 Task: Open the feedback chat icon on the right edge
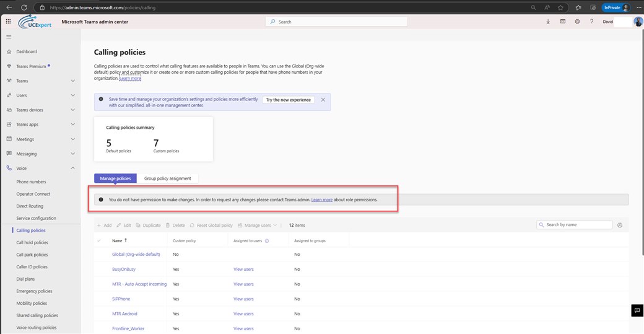637,310
